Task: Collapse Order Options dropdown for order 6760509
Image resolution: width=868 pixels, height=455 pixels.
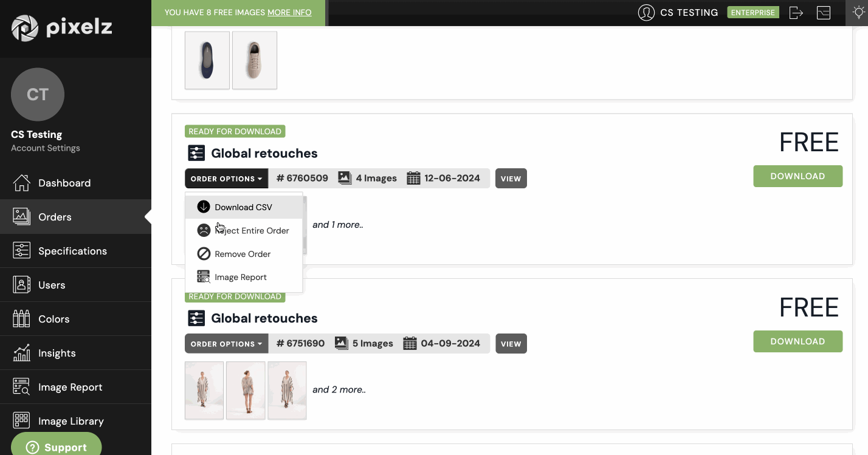Action: (226, 179)
